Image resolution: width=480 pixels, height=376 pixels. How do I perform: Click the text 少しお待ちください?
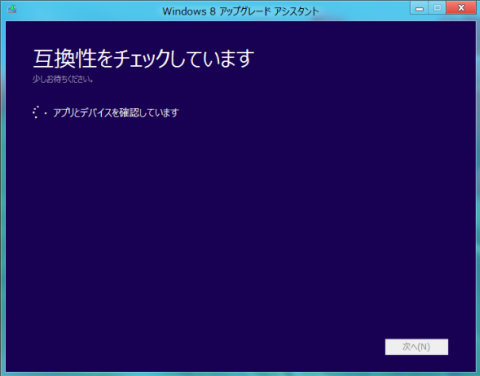point(63,79)
